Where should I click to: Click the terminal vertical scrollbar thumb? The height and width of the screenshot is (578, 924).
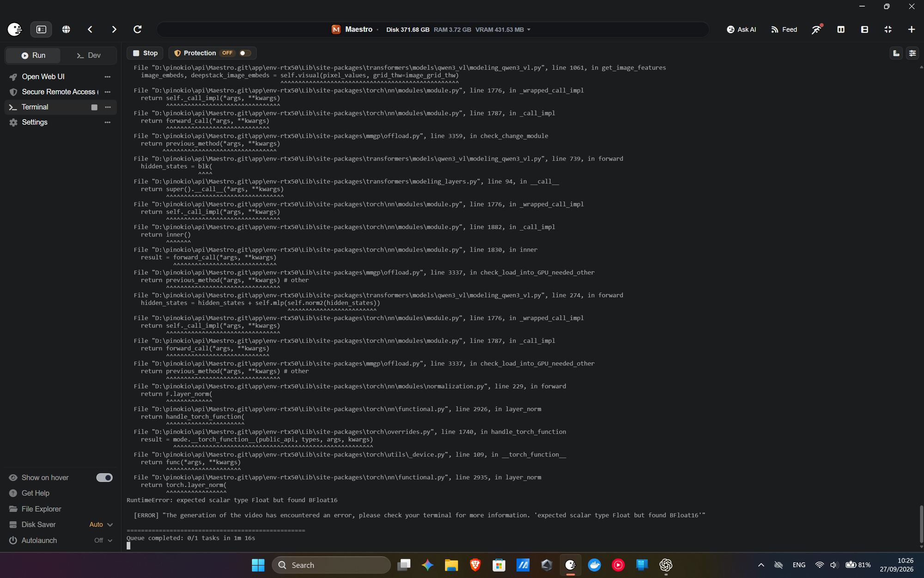click(921, 524)
